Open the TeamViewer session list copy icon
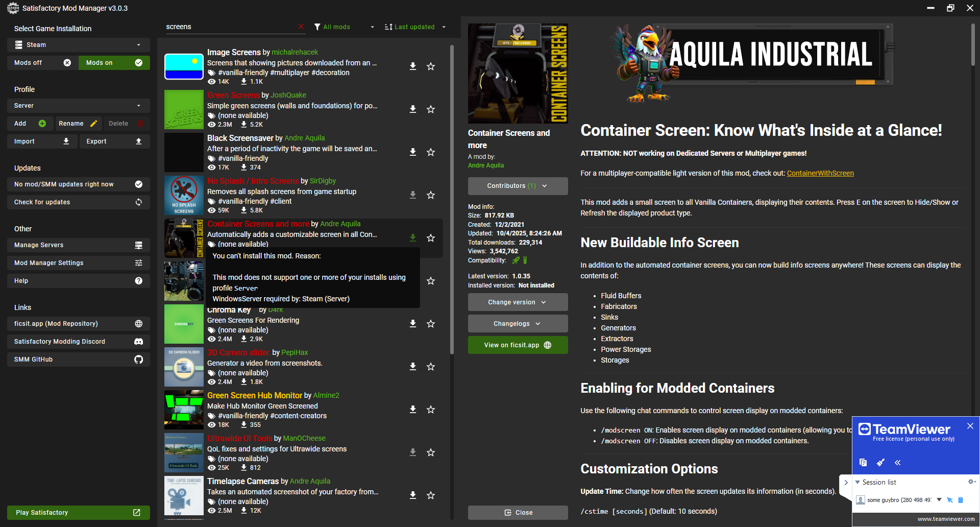Screen dimensions: 980x527 point(863,462)
